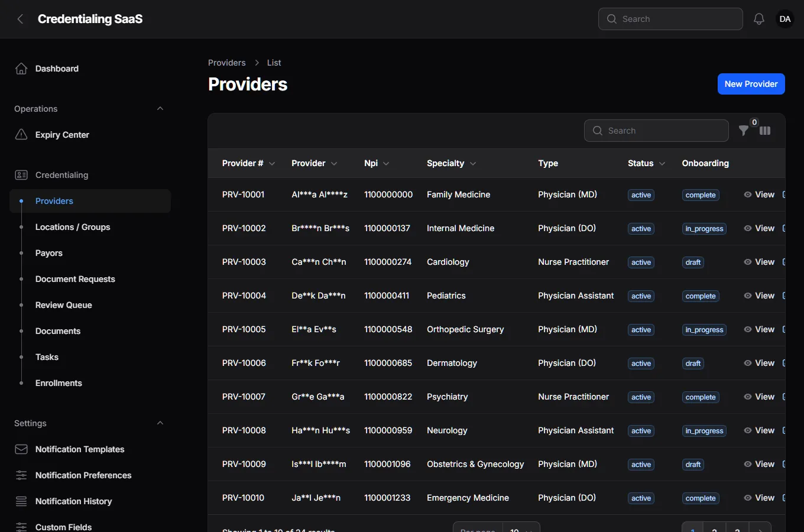Click the in_progress badge for PRV-10002
This screenshot has width=804, height=532.
[704, 229]
